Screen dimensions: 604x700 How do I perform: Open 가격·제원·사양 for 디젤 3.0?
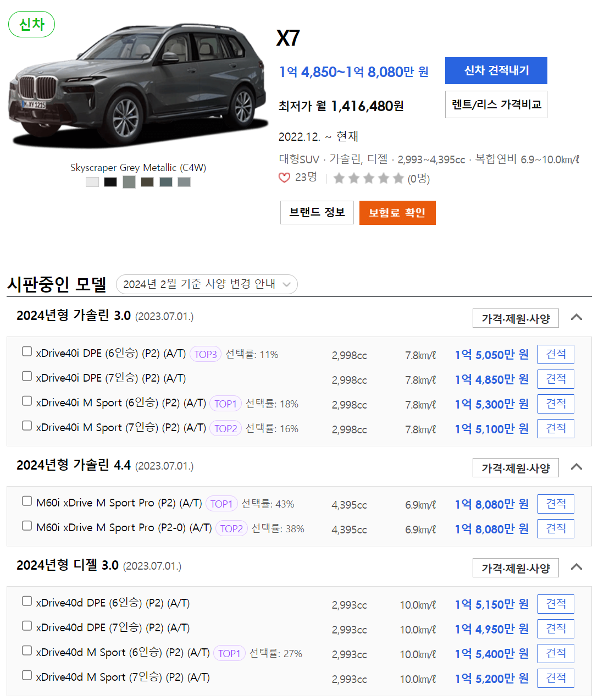[516, 568]
